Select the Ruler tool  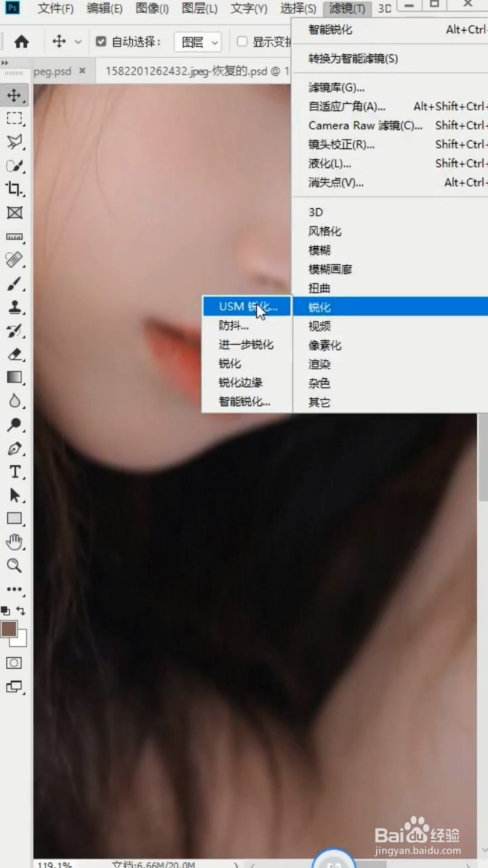click(14, 236)
